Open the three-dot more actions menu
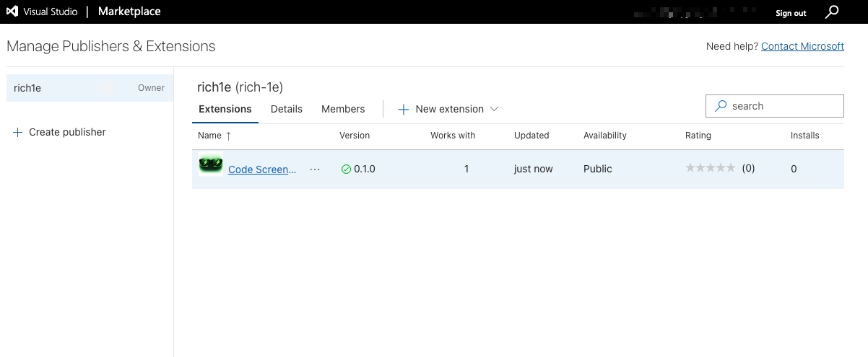 (314, 169)
